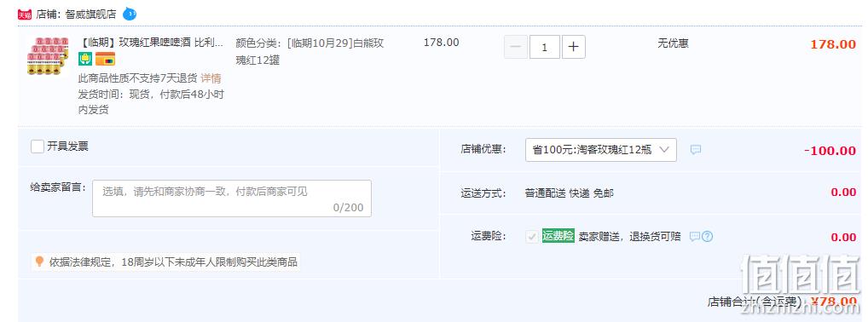Select the 卖家赠送，退换货可赔 text

[630, 237]
